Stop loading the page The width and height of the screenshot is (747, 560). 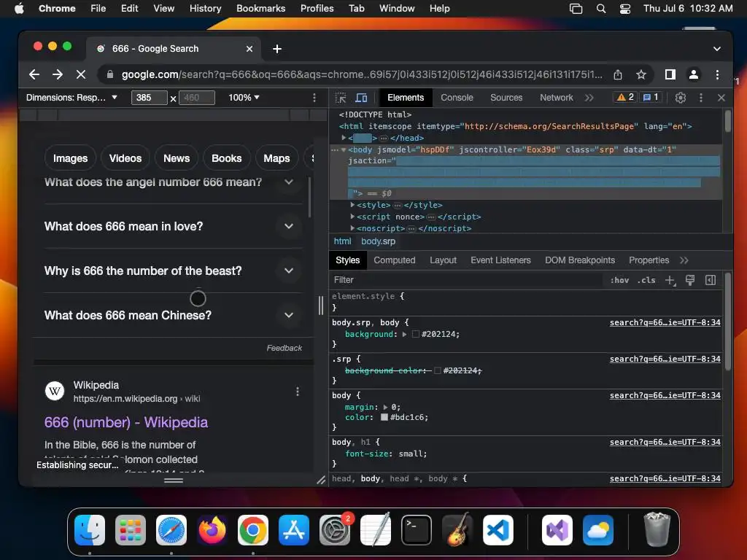[81, 75]
